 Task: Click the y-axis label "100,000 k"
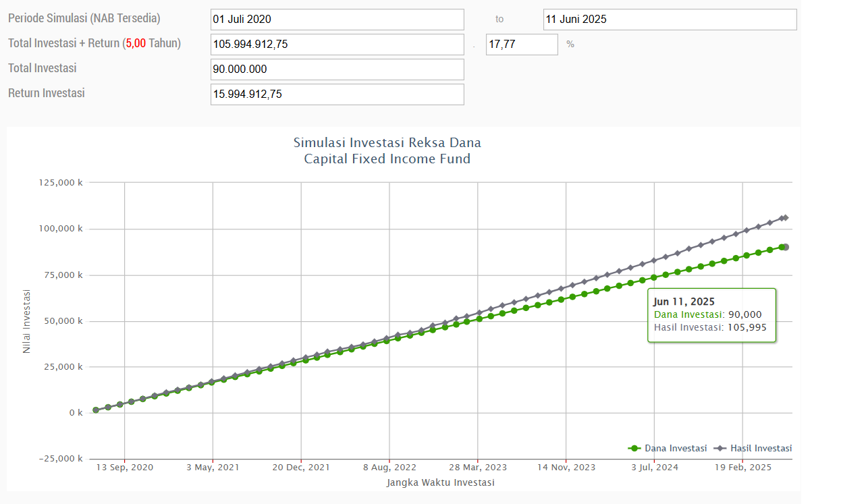tap(61, 229)
